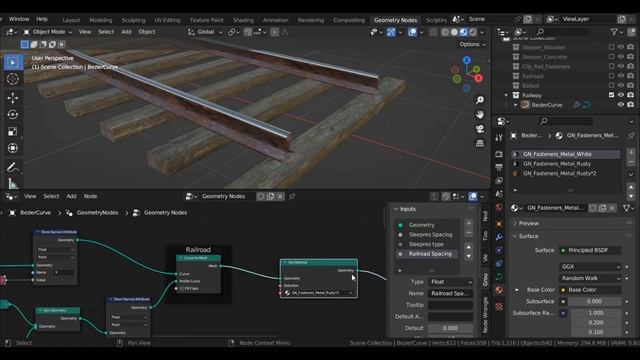
Task: Open the Render properties tab
Action: (499, 154)
